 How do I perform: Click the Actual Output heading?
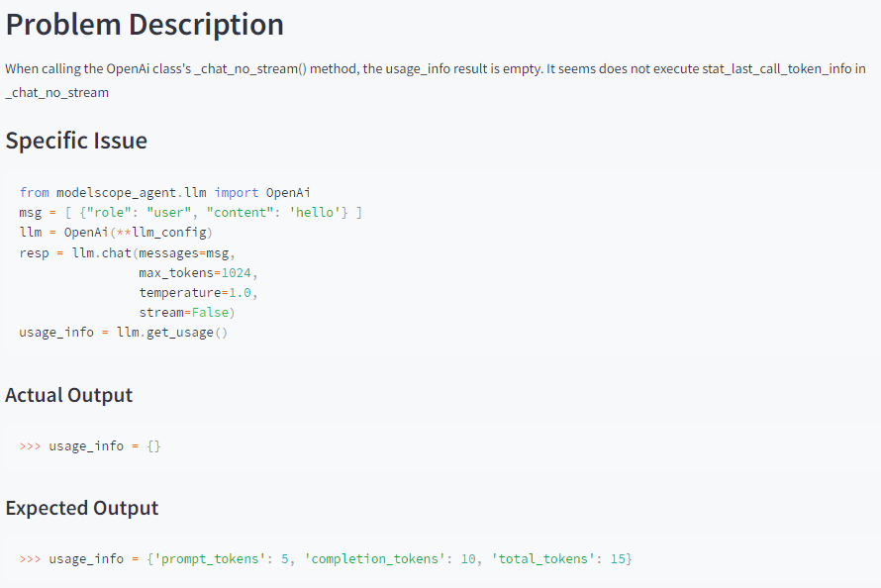pyautogui.click(x=68, y=395)
